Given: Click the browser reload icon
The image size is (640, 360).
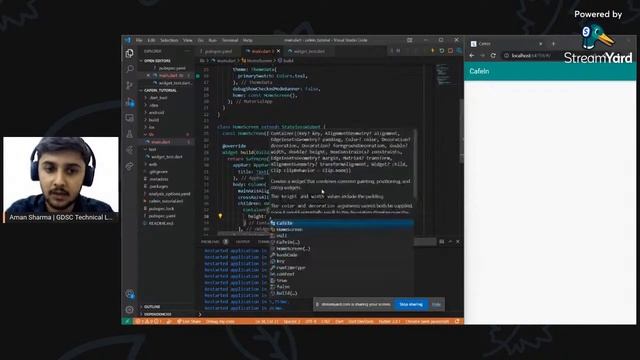Looking at the screenshot, I should [493, 56].
